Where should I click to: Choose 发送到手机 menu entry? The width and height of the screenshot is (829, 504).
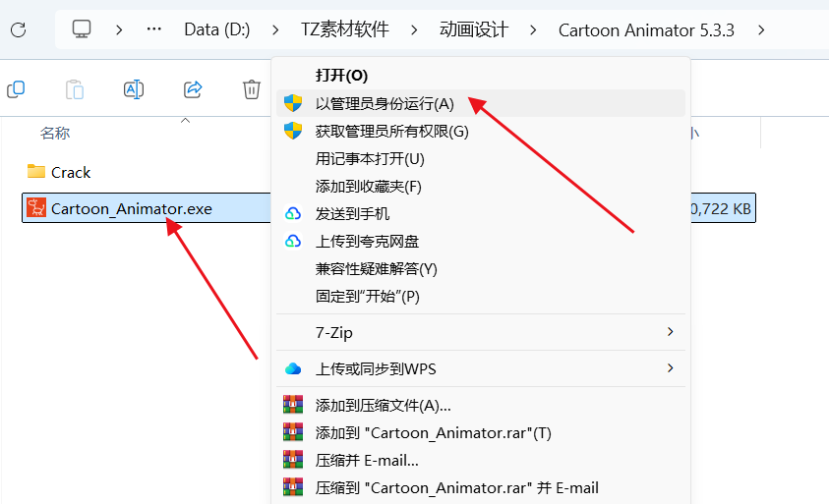tap(481, 213)
